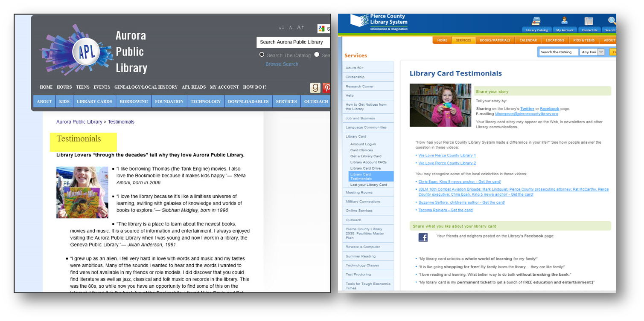Viewport: 644px width, 321px height.
Task: Click the girl holding book photo
Action: point(82,192)
